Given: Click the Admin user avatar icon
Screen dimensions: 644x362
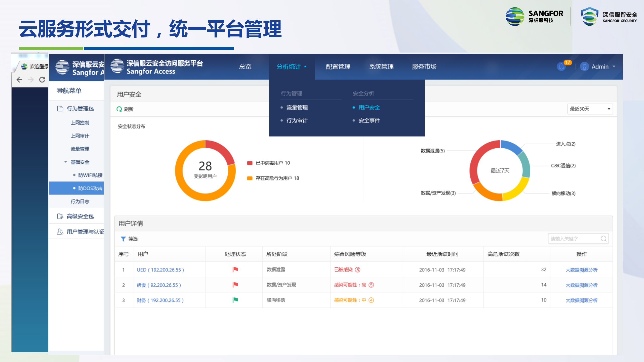Looking at the screenshot, I should coord(584,67).
